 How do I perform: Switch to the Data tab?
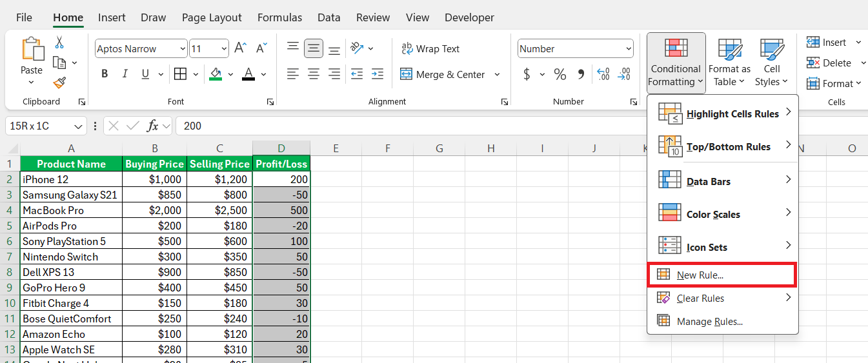329,17
